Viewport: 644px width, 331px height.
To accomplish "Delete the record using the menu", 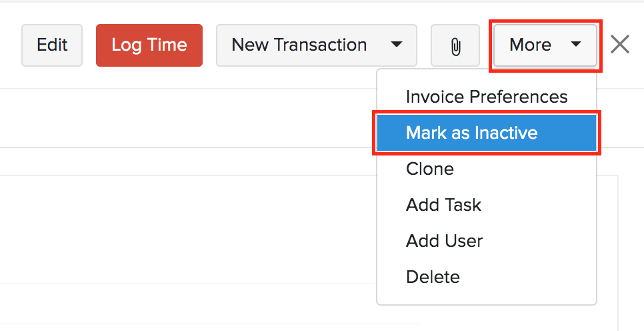I will point(433,276).
